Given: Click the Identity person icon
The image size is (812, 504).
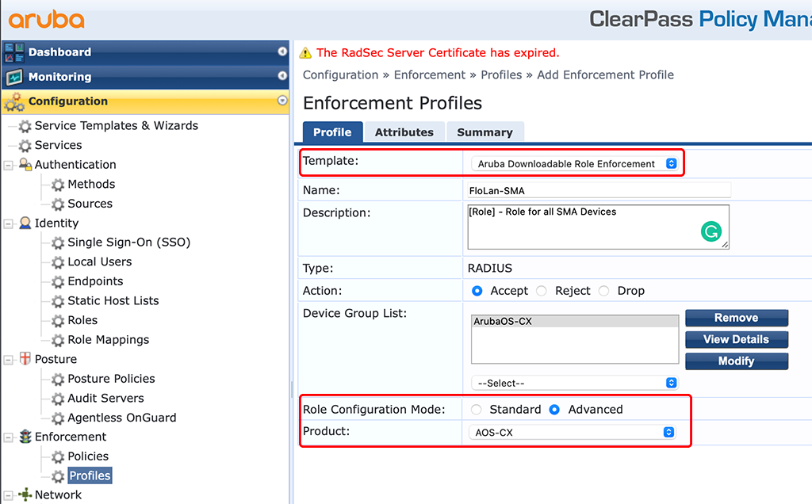Looking at the screenshot, I should pos(26,223).
